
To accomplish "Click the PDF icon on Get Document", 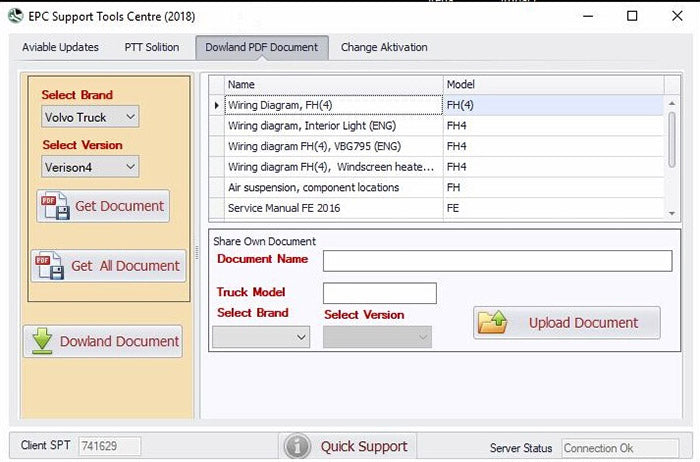I will tap(53, 206).
